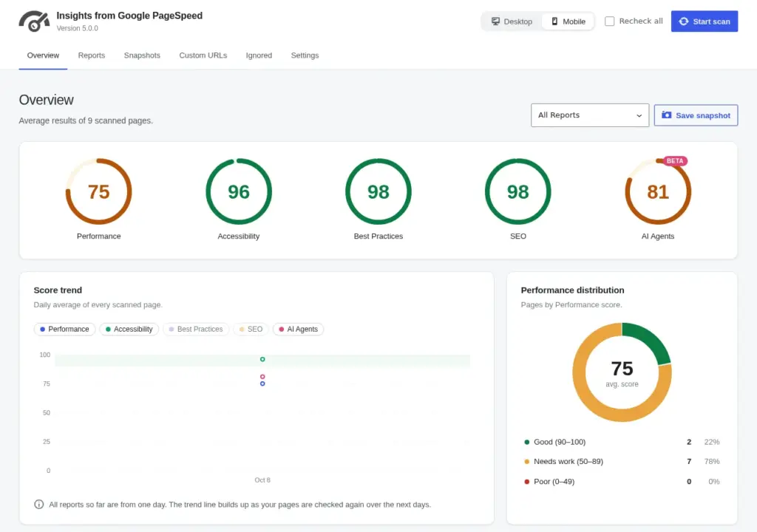Click the mobile phone icon
Screen dimensions: 757x532
pos(554,21)
